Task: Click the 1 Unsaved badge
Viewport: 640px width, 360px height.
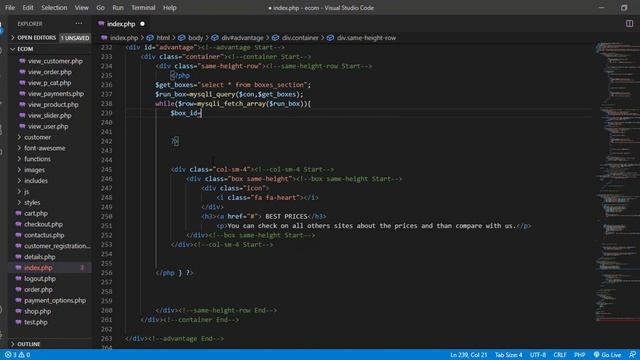Action: tap(75, 38)
